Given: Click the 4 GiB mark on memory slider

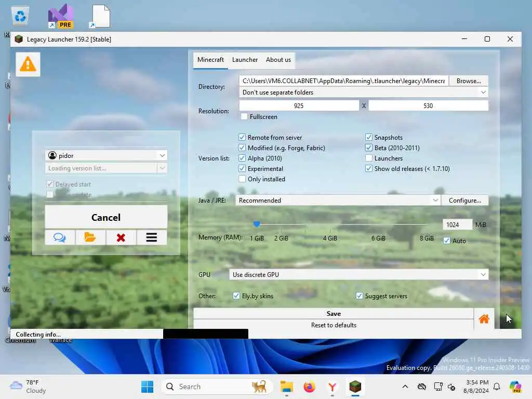Looking at the screenshot, I should click(330, 238).
